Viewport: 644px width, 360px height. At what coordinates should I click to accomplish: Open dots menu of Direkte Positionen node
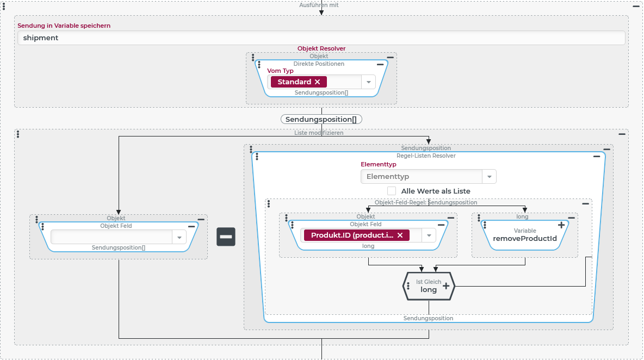click(259, 64)
